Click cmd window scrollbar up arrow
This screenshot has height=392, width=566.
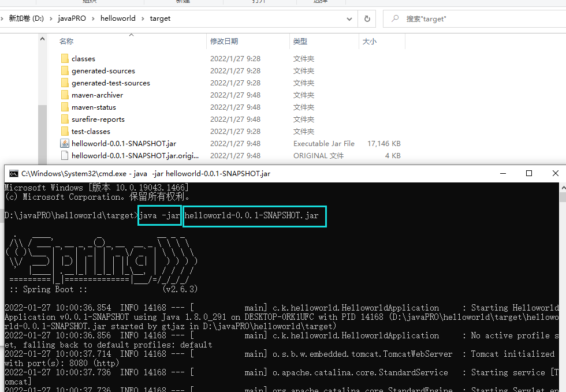[x=563, y=188]
